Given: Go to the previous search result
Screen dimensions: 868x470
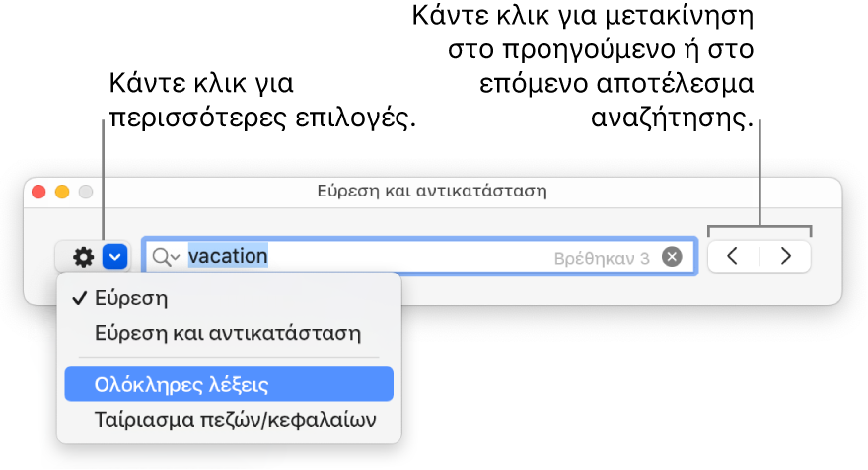Looking at the screenshot, I should point(733,256).
